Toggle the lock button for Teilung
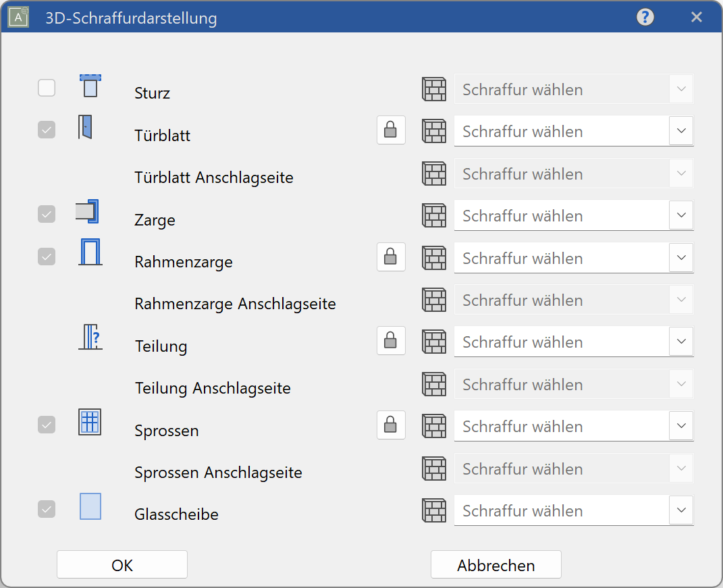 [x=391, y=341]
